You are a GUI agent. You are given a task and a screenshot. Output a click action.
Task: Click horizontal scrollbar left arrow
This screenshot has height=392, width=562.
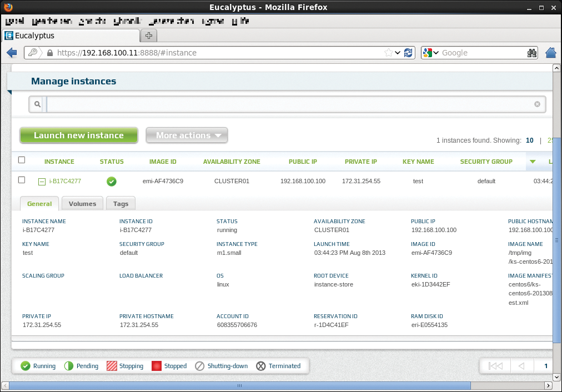coord(5,385)
